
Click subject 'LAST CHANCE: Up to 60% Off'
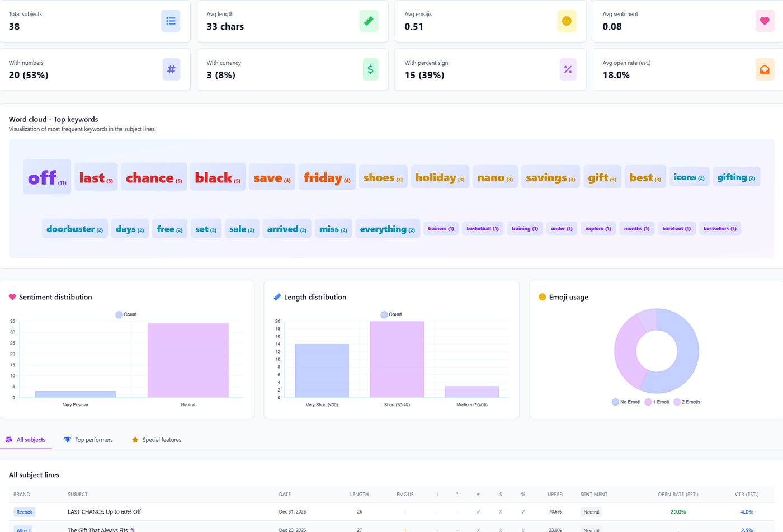(x=105, y=512)
